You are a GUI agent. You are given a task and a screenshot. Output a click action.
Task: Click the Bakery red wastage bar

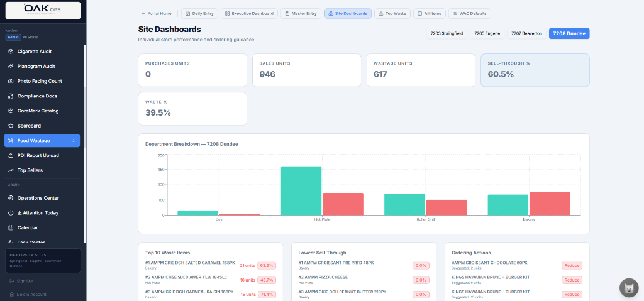click(x=550, y=203)
